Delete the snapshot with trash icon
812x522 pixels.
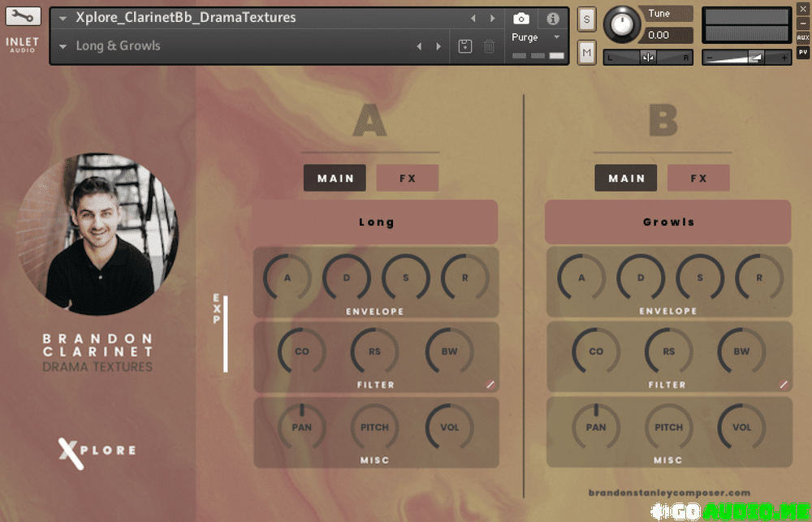(x=489, y=46)
